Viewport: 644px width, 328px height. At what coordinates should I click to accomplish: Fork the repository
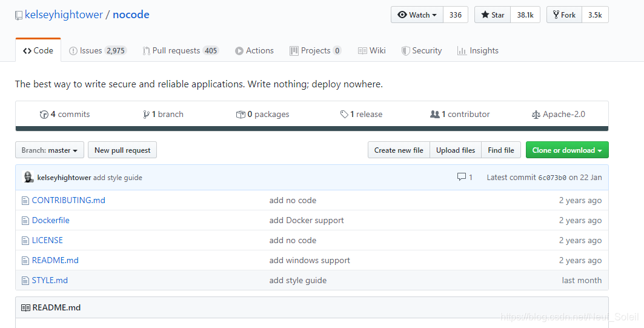564,15
